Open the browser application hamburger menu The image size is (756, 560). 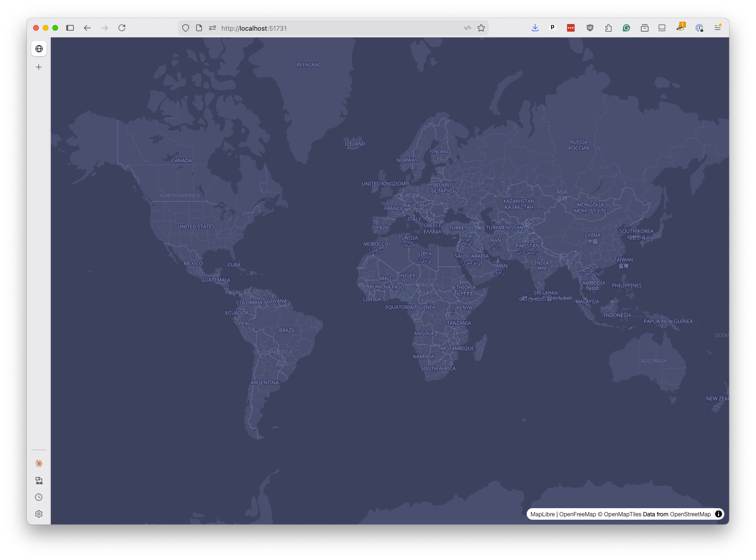tap(718, 28)
